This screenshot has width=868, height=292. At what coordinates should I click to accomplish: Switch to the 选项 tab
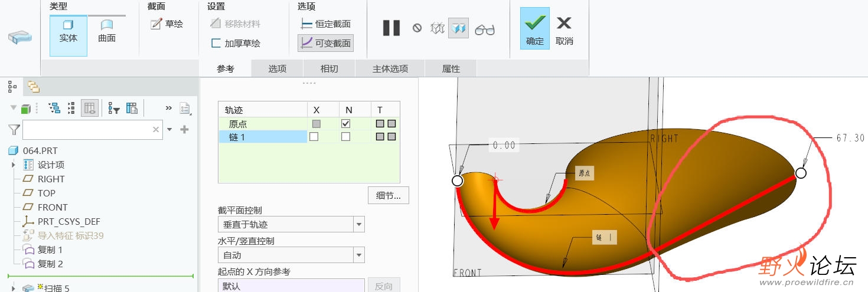pyautogui.click(x=277, y=68)
